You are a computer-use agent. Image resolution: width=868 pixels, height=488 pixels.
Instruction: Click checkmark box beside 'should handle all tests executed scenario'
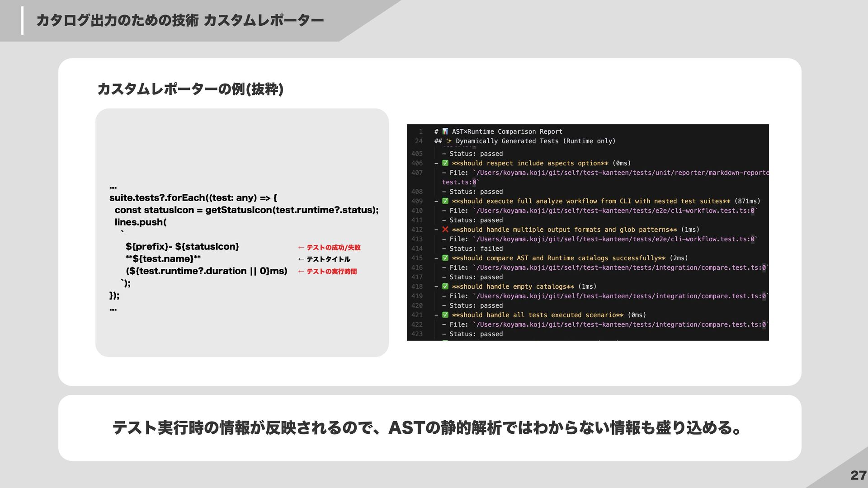point(445,315)
